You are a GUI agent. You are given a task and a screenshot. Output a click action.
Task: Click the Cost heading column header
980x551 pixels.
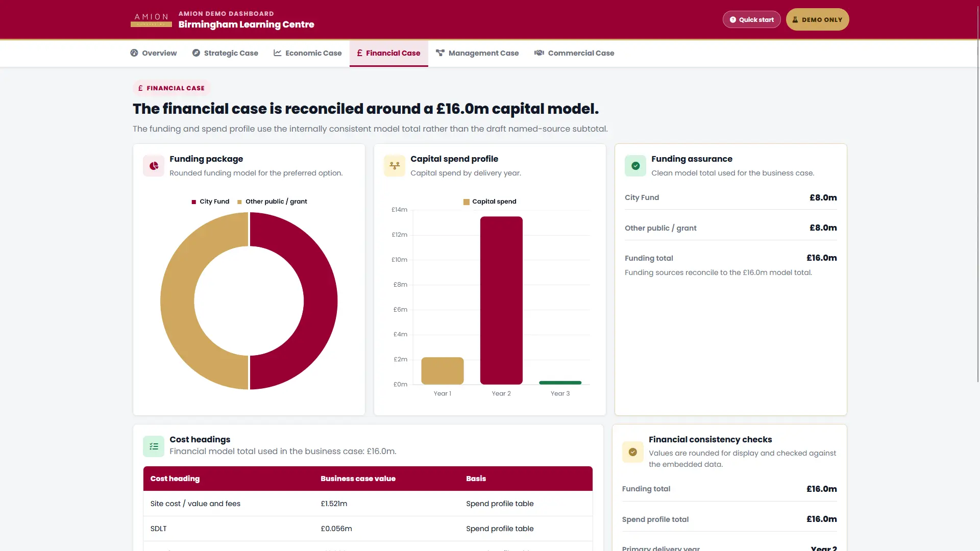pyautogui.click(x=175, y=479)
